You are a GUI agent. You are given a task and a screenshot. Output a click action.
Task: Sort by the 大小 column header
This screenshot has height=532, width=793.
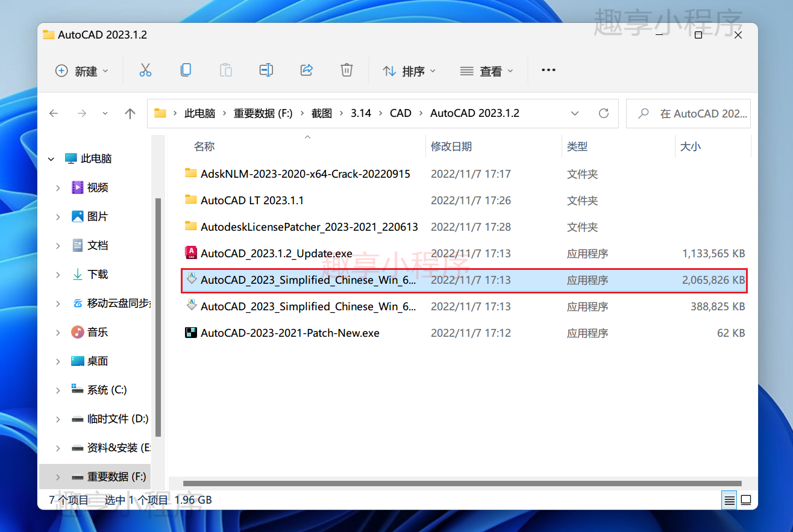[x=691, y=146]
